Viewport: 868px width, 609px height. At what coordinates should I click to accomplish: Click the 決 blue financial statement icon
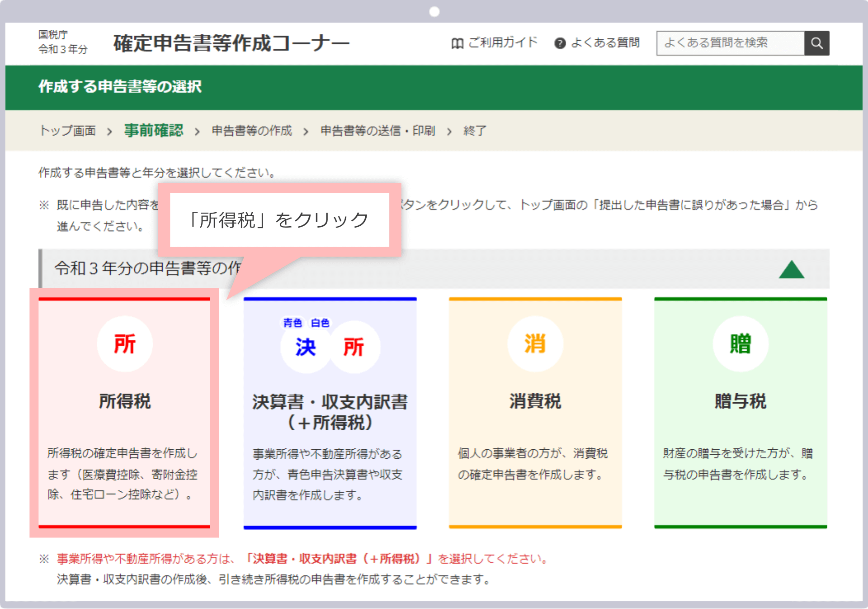tap(306, 347)
